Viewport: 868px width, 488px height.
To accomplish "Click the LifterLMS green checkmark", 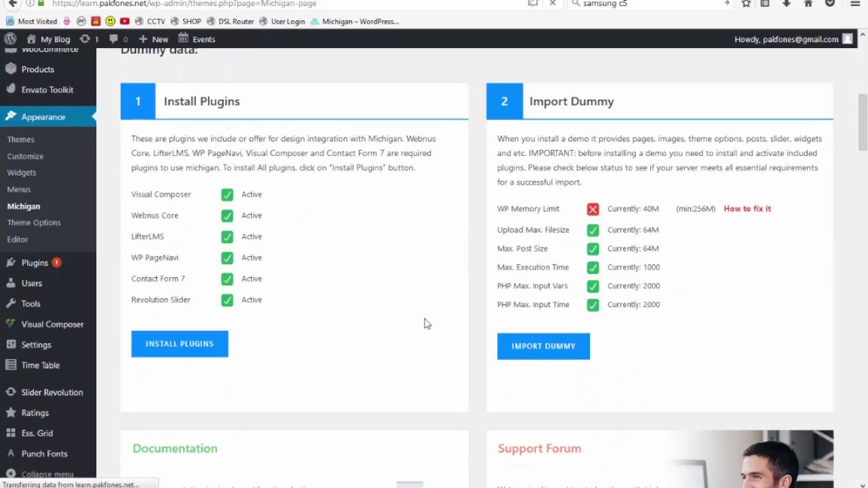I will (x=227, y=237).
